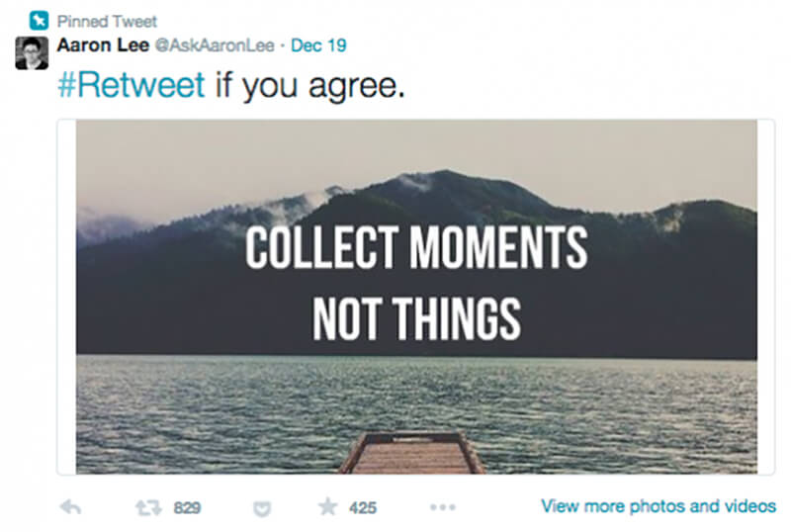791x532 pixels.
Task: Click 'NOT THINGS' text in the image
Action: click(416, 318)
